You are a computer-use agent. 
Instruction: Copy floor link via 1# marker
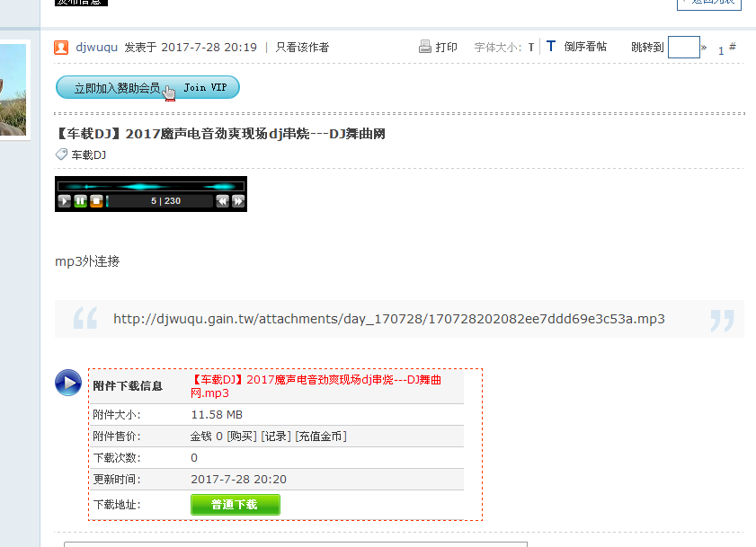click(x=726, y=49)
